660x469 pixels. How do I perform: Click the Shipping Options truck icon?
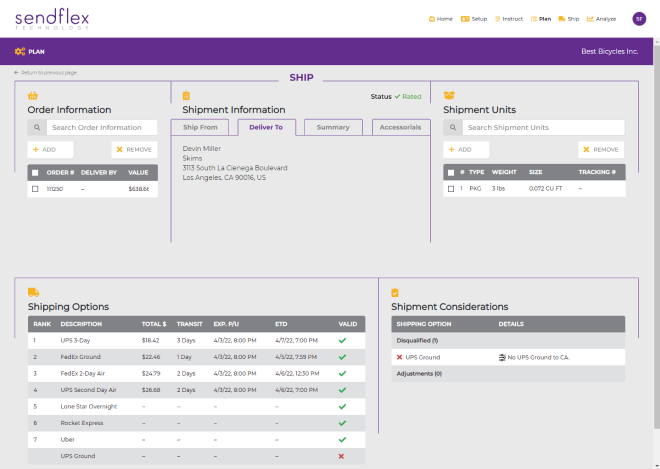(x=33, y=292)
